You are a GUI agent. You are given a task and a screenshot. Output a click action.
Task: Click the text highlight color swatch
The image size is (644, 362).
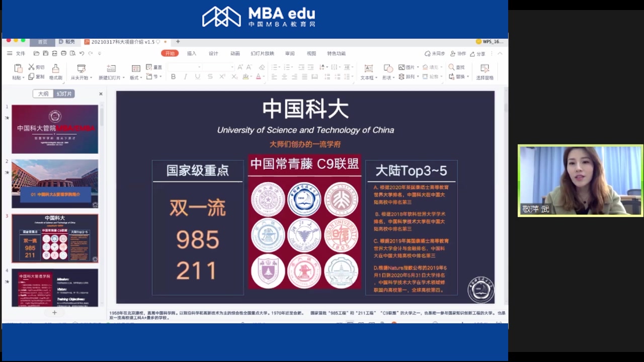246,76
